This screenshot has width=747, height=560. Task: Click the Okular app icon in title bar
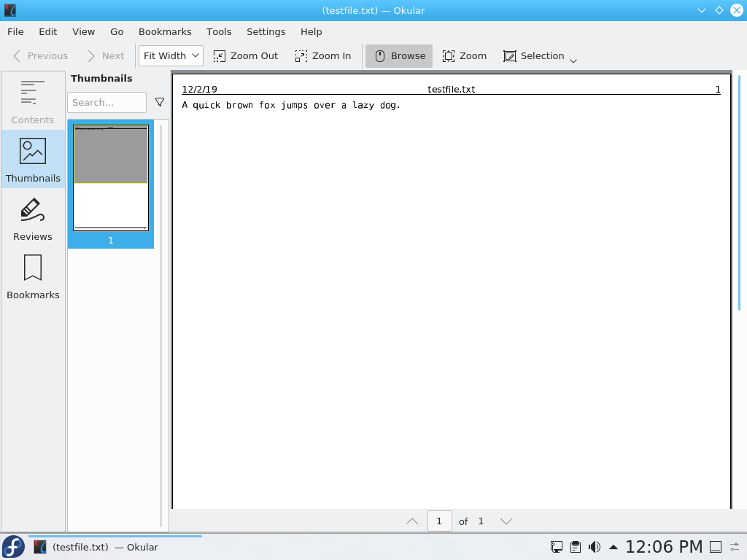click(x=10, y=10)
